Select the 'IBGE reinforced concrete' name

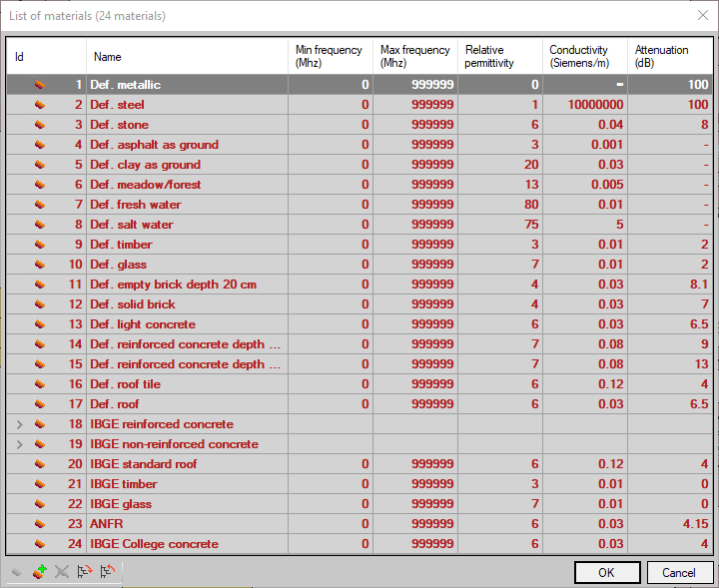162,424
